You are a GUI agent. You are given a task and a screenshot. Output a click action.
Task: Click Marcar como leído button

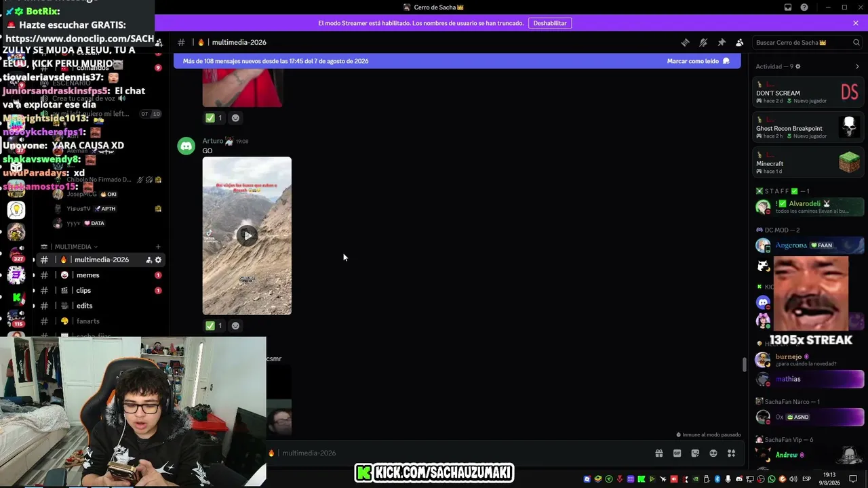click(x=698, y=61)
